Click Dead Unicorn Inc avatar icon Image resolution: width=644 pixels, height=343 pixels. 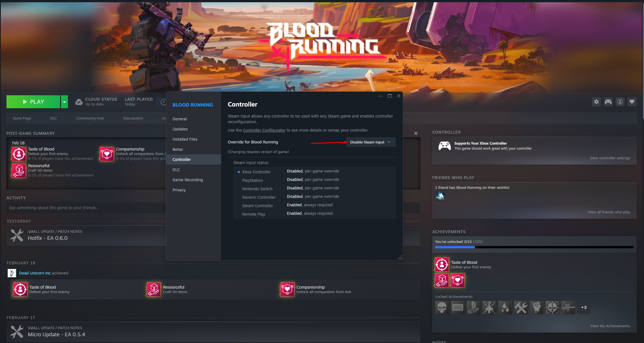click(12, 273)
